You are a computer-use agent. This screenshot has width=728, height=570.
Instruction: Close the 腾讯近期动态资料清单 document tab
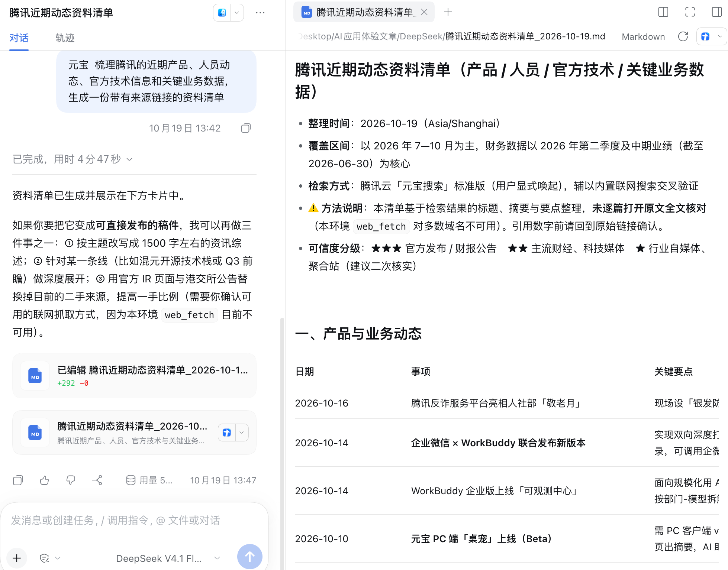point(424,12)
